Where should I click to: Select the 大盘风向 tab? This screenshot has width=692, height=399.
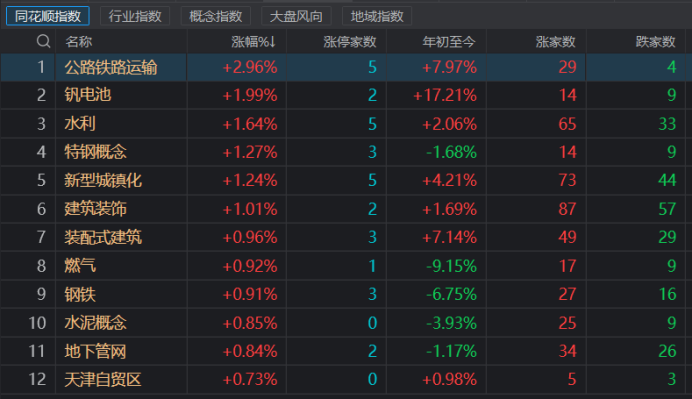296,16
